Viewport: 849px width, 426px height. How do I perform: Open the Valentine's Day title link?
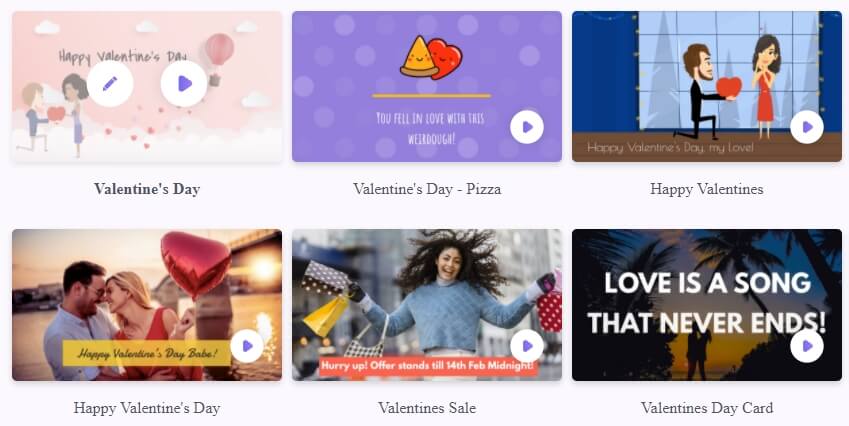[147, 189]
